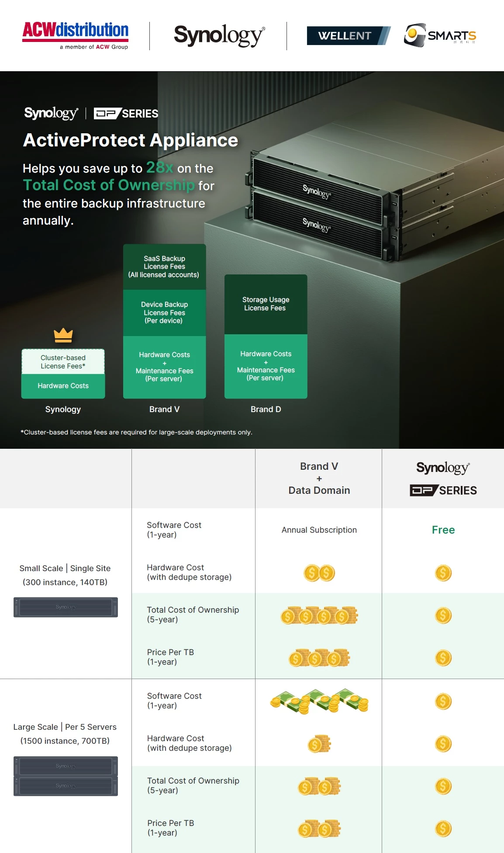Click small-scale Software Cost (1-year) label

(174, 530)
